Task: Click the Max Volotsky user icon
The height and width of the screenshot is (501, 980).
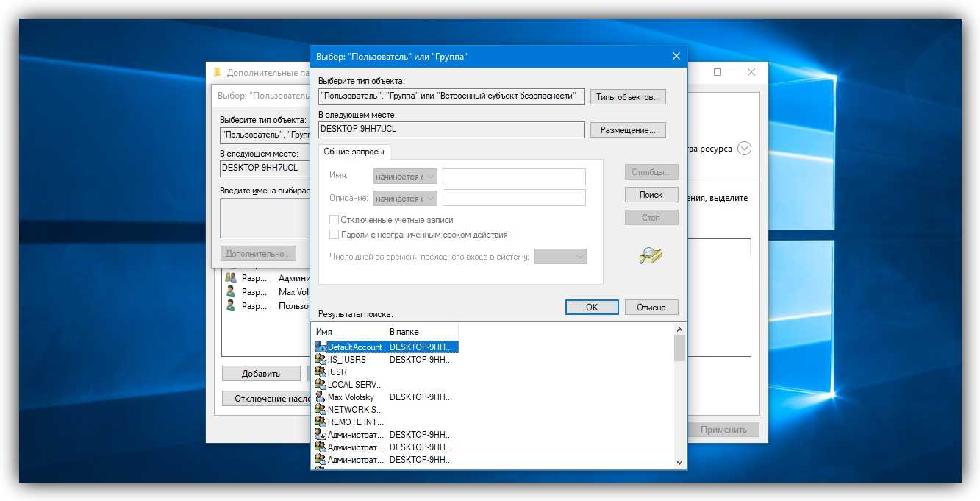Action: [320, 397]
